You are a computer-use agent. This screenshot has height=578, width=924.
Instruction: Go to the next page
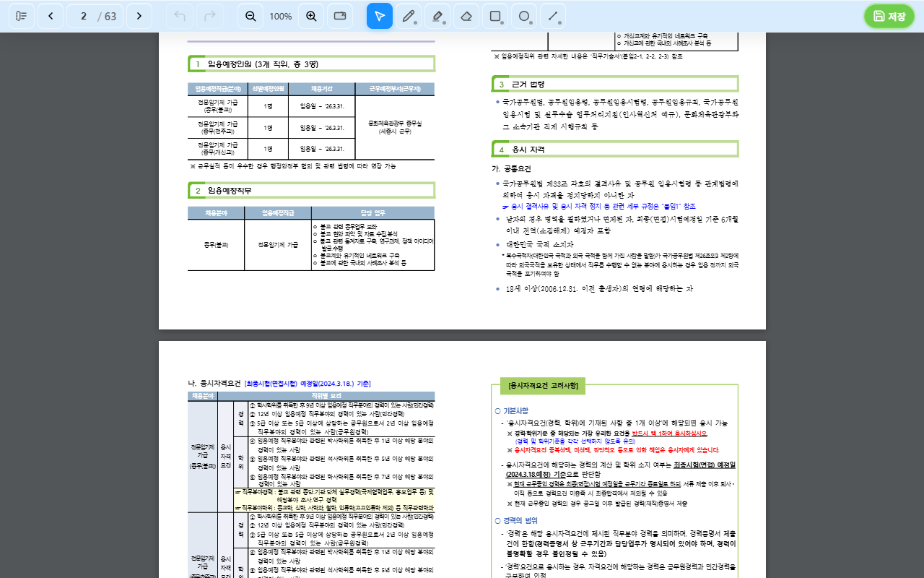(139, 16)
